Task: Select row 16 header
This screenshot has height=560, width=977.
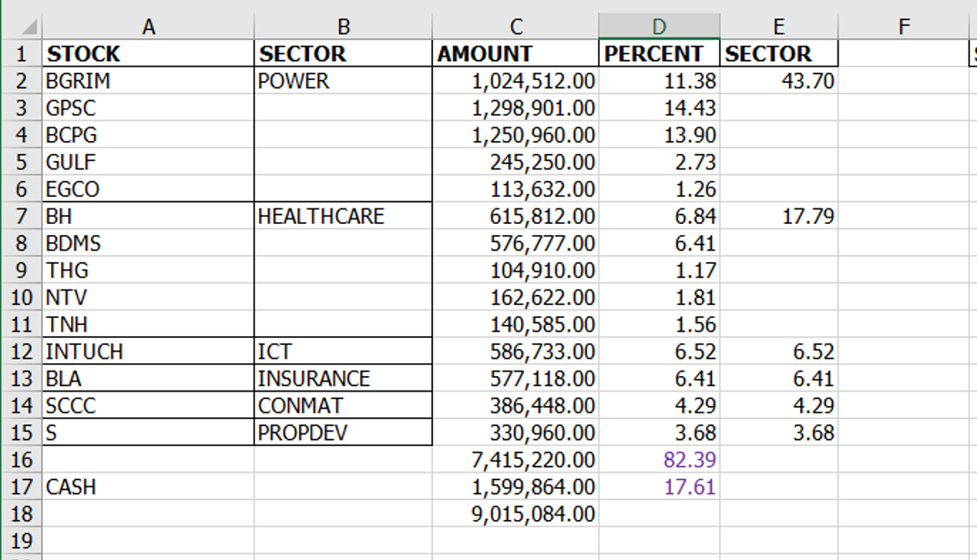Action: coord(21,460)
